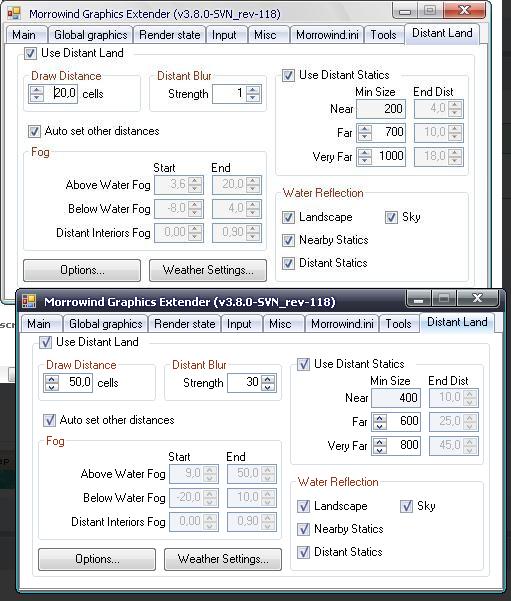Click the Near Min Size field showing 200

pos(381,109)
